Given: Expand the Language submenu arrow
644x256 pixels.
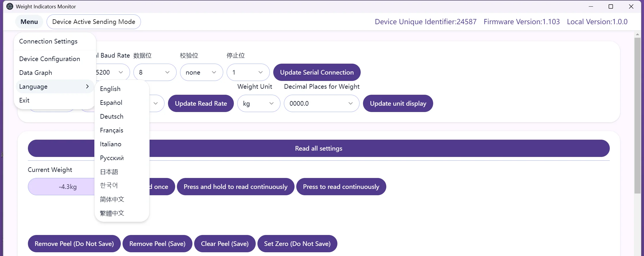Looking at the screenshot, I should tap(87, 86).
